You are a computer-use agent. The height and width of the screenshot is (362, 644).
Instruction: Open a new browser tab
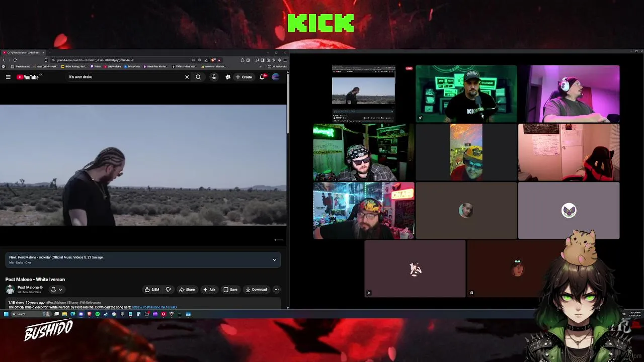coord(50,52)
